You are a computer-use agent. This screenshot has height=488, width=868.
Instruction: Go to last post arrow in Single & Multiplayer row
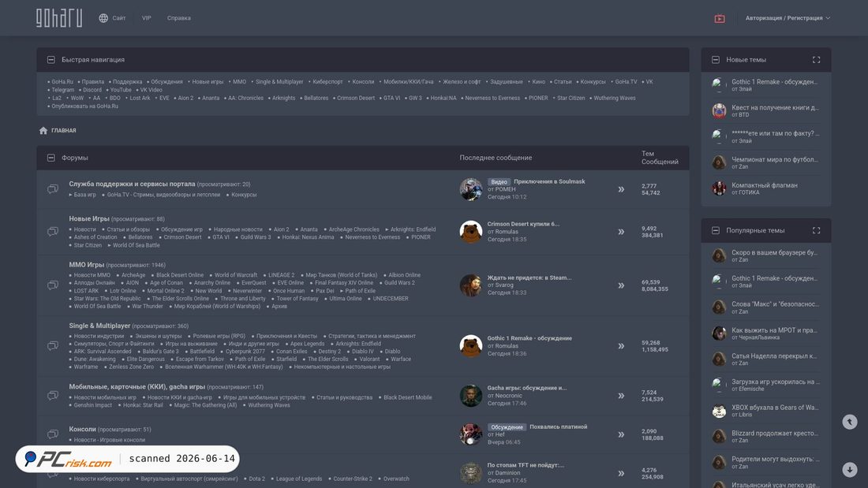click(x=621, y=346)
